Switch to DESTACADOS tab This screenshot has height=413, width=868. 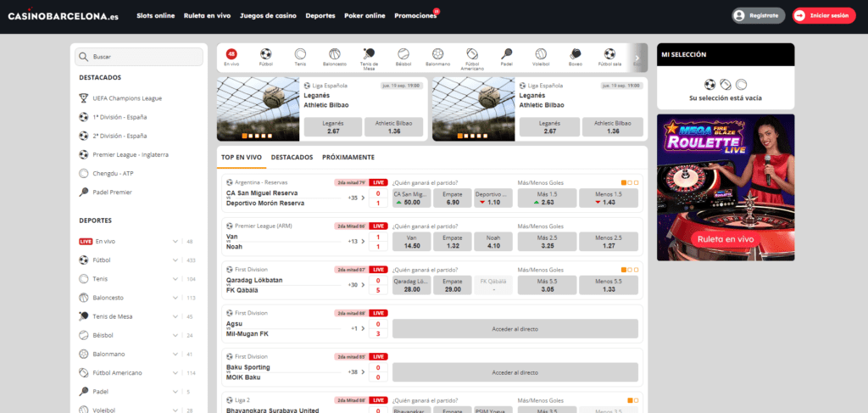pyautogui.click(x=292, y=157)
